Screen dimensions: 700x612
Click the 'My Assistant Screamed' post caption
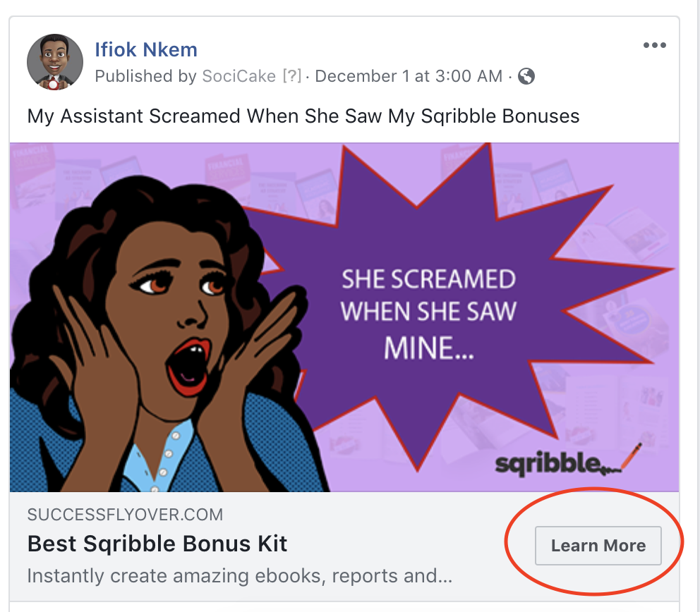pos(303,116)
